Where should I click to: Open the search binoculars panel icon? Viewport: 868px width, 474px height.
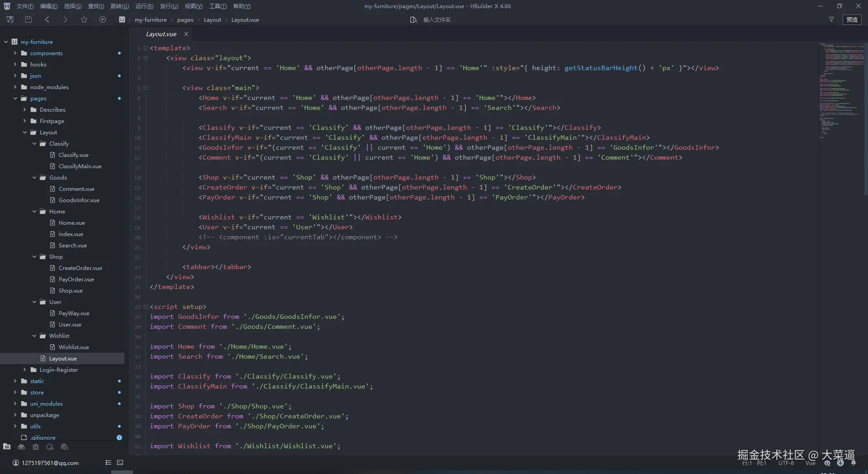(21, 447)
